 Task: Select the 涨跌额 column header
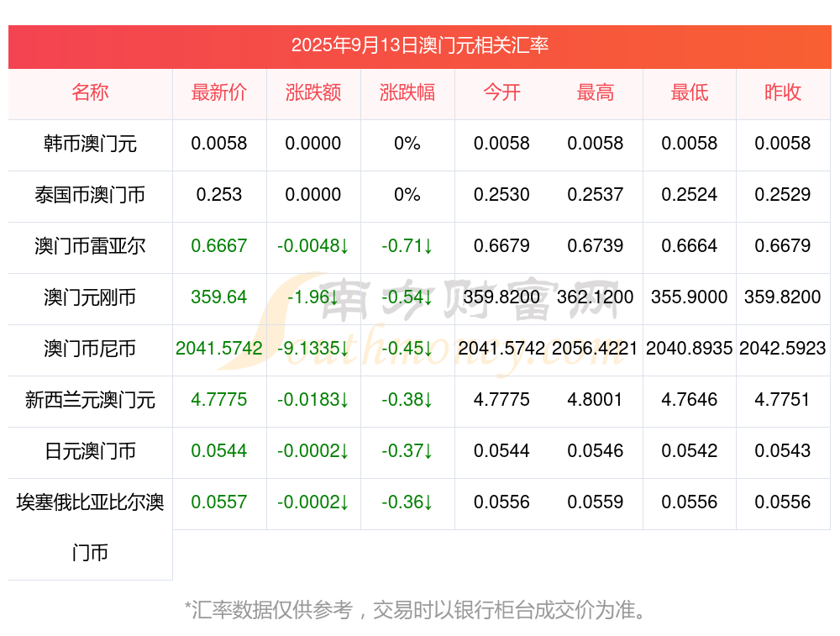coord(313,92)
